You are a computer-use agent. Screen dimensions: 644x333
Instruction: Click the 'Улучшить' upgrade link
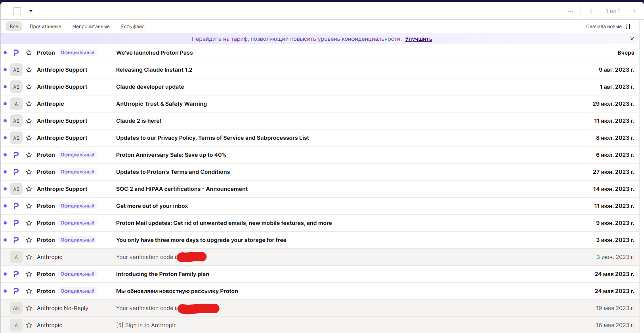(x=419, y=39)
